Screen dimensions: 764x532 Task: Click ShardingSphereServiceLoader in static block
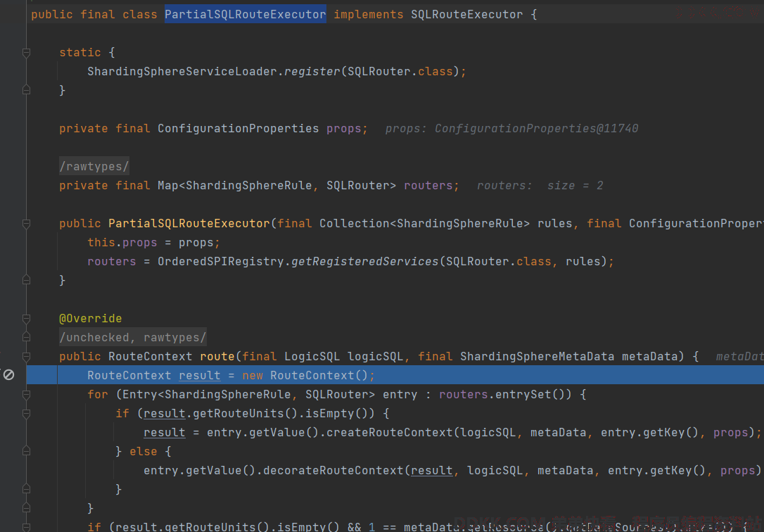tap(182, 72)
